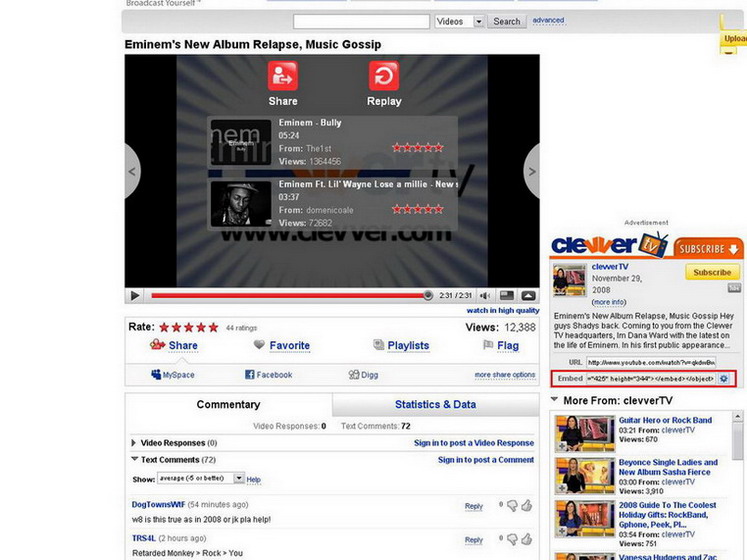Click the player pop-up menu arrow icon
Viewport: 747px width, 560px height.
click(528, 296)
